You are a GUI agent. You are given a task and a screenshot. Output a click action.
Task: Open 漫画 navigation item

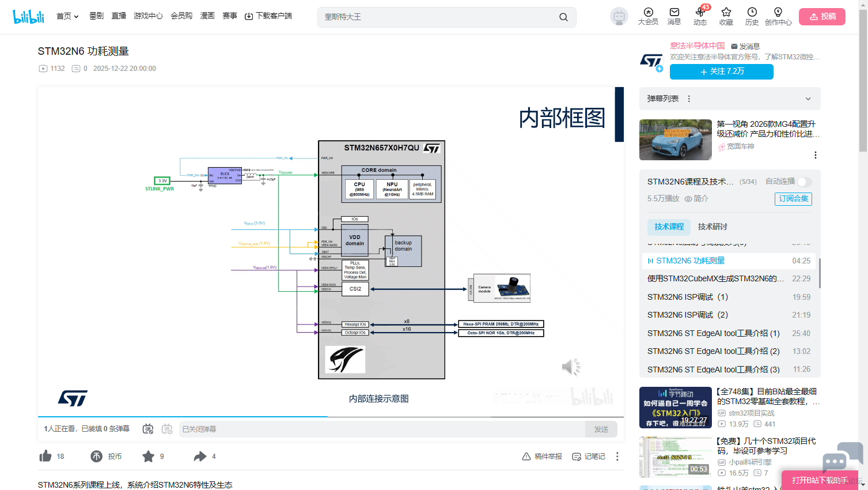(207, 16)
